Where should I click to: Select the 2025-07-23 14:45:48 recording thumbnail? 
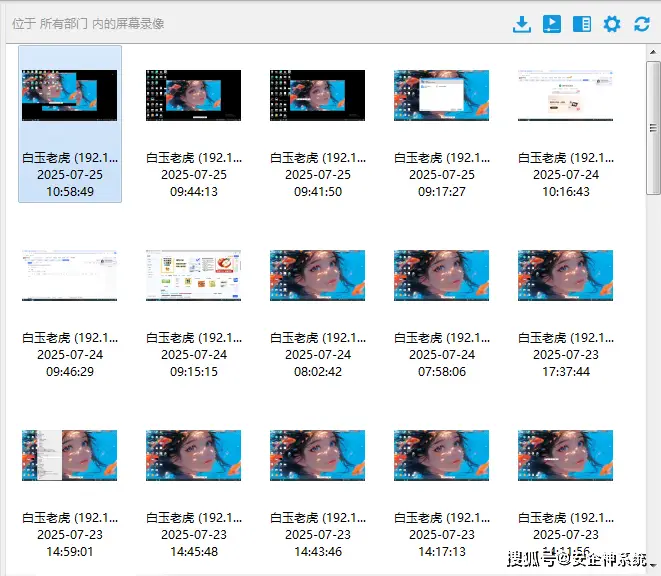click(x=193, y=456)
